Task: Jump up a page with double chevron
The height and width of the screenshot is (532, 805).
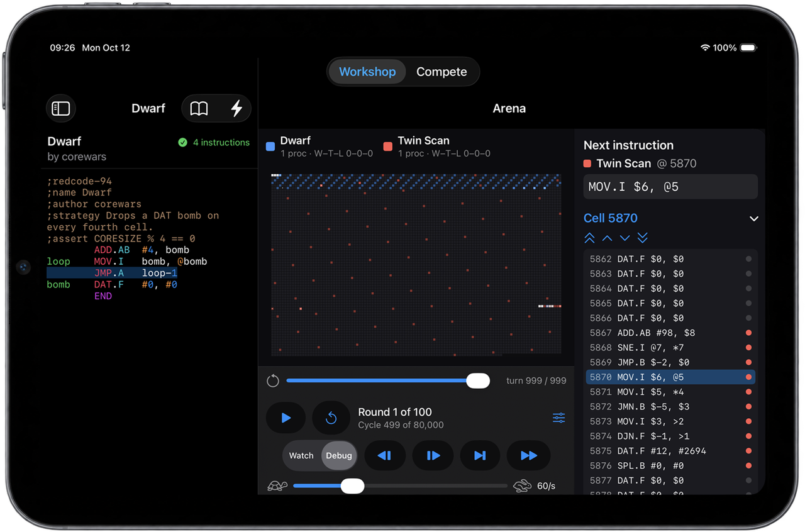Action: click(x=589, y=238)
